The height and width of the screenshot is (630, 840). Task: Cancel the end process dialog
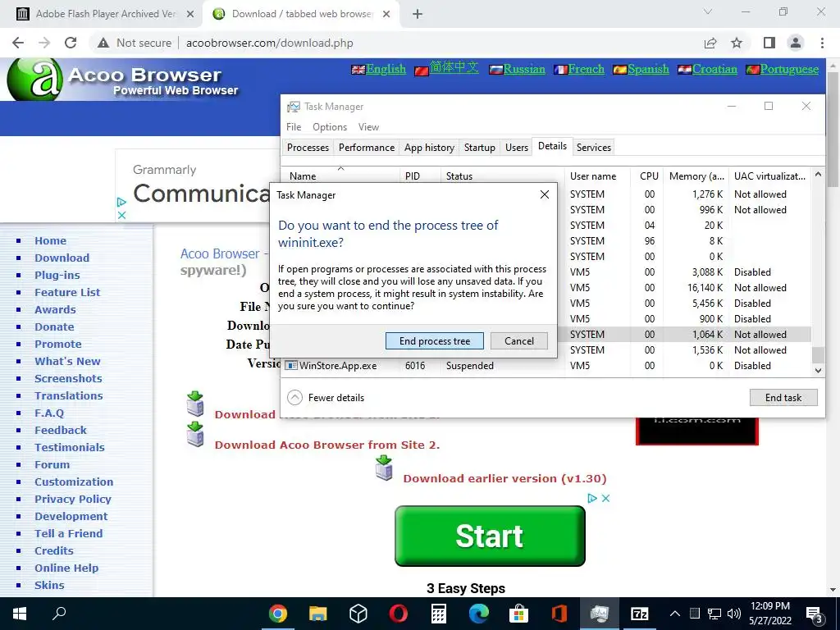pyautogui.click(x=518, y=340)
